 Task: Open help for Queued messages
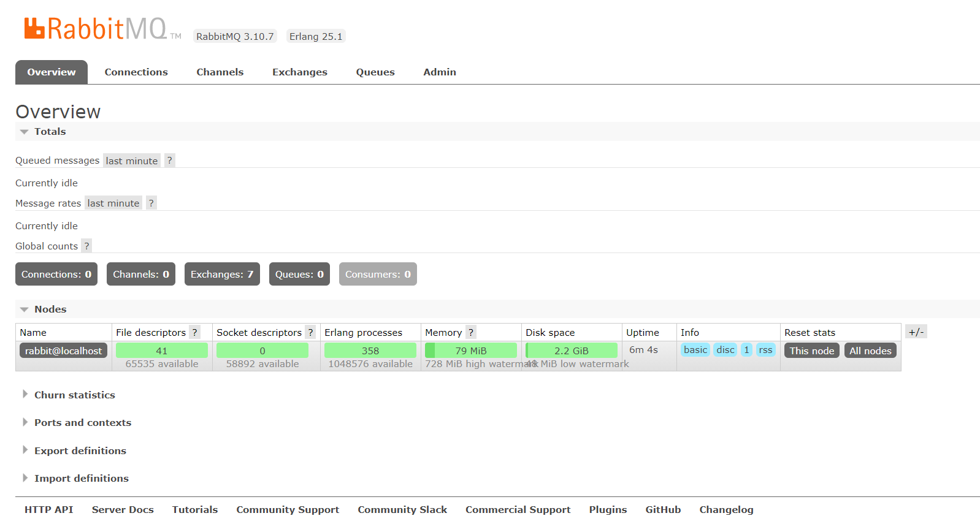point(170,161)
